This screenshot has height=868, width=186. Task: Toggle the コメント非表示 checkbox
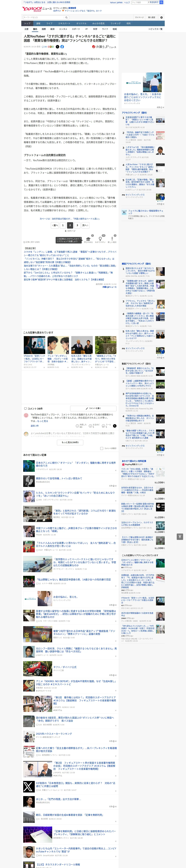(102, 448)
